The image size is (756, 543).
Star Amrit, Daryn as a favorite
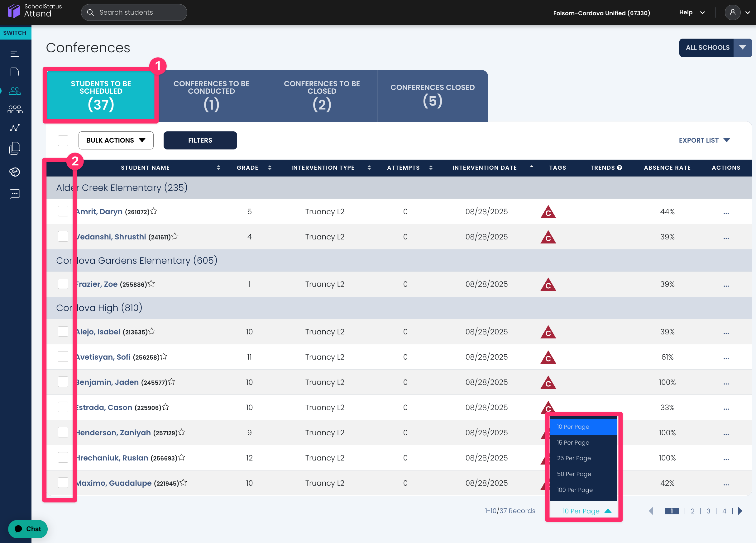click(154, 211)
